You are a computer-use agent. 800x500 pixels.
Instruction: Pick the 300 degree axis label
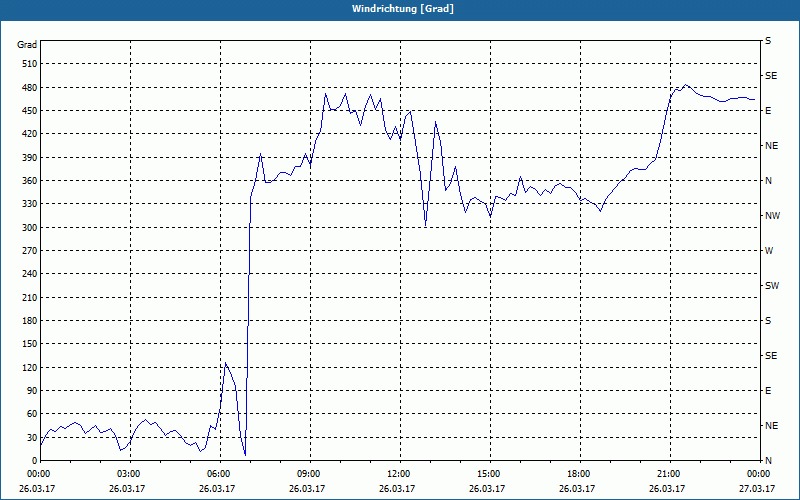[x=30, y=228]
